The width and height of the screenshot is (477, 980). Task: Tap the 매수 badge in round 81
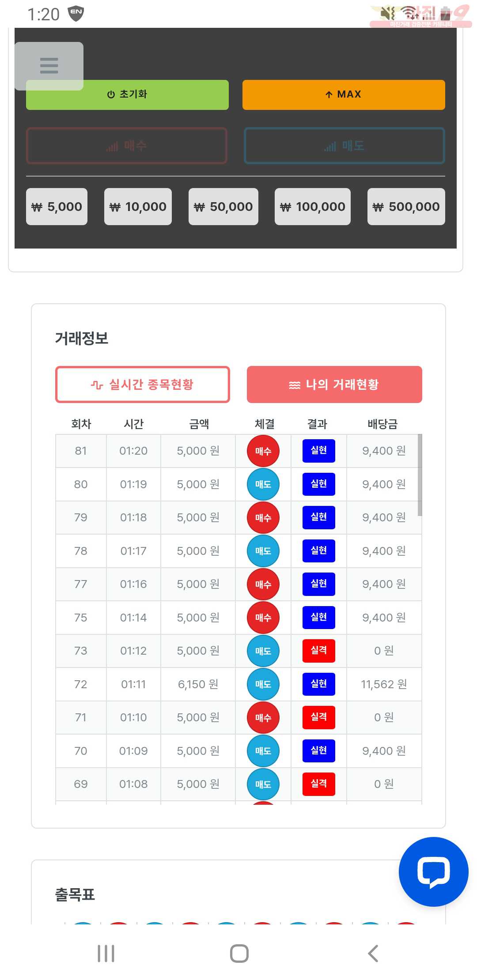tap(263, 451)
